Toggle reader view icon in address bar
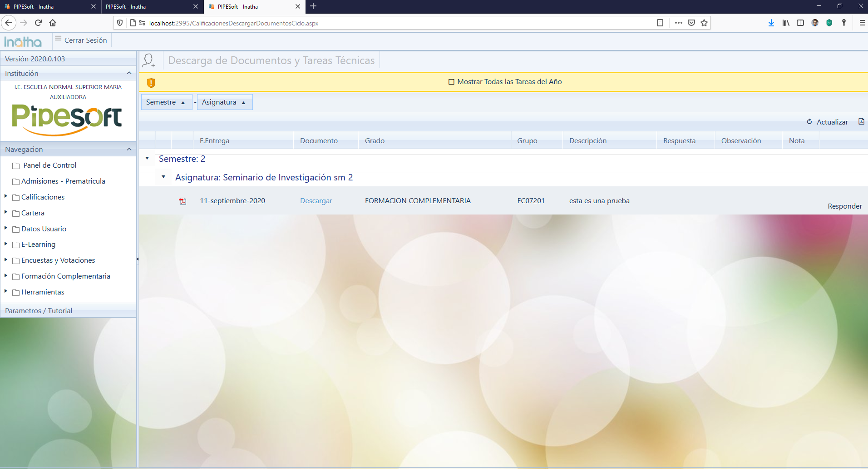The height and width of the screenshot is (469, 868). pyautogui.click(x=660, y=23)
